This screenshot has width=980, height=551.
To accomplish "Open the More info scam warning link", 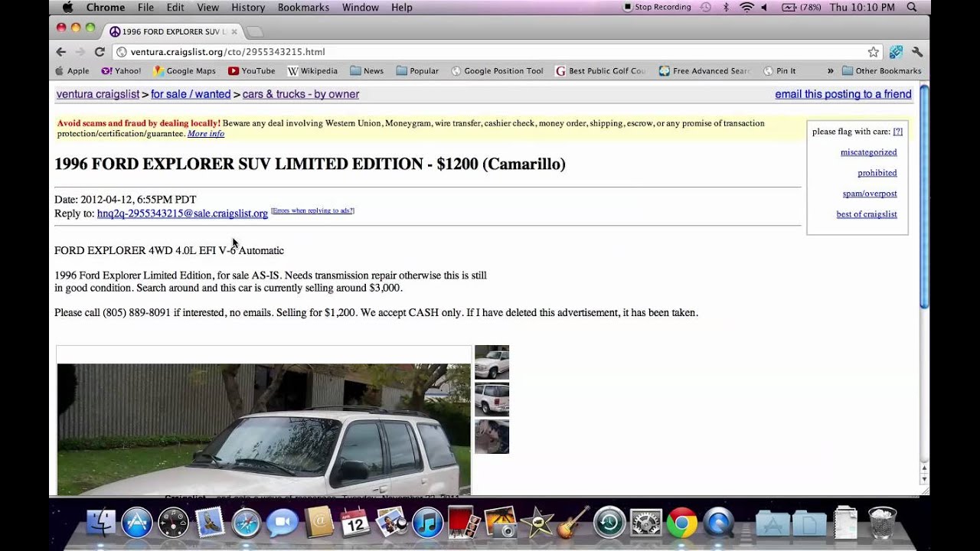I will [x=206, y=134].
